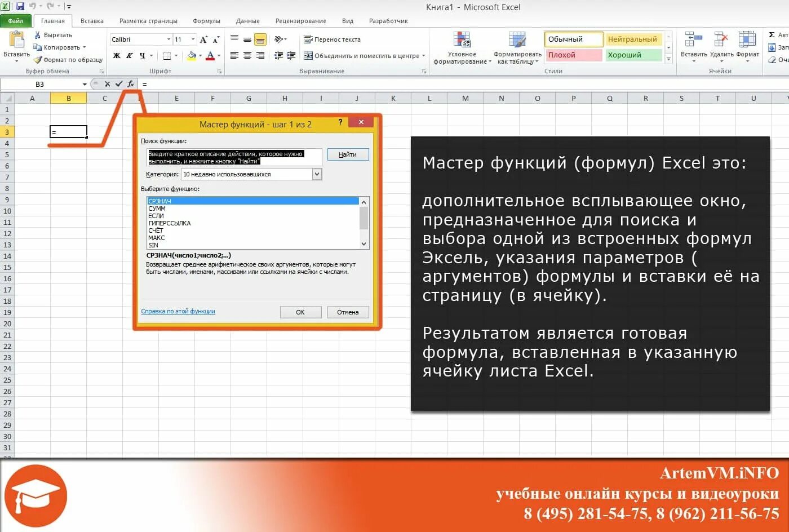Toggle top vertical alignment

234,39
